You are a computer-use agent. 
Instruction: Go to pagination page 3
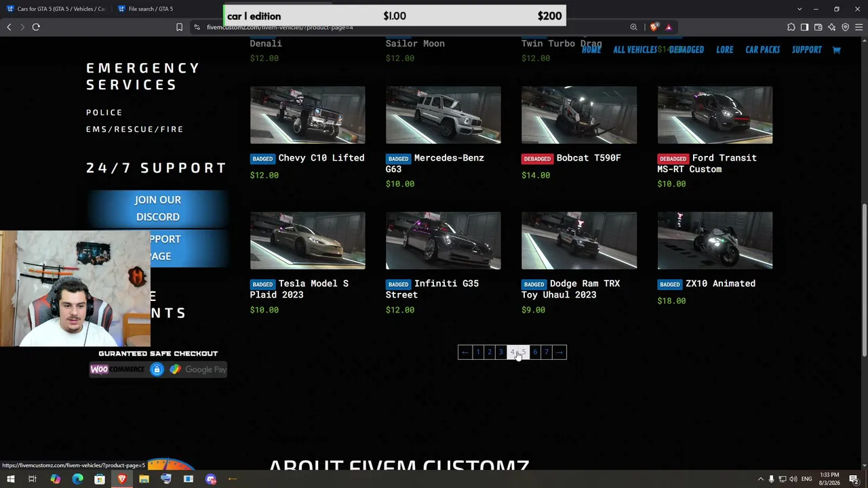(500, 352)
